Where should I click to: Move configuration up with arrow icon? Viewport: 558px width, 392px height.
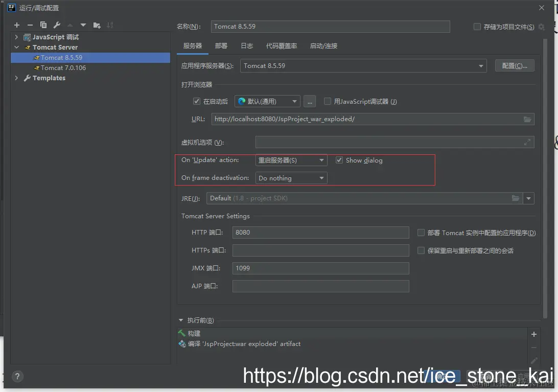pos(70,25)
